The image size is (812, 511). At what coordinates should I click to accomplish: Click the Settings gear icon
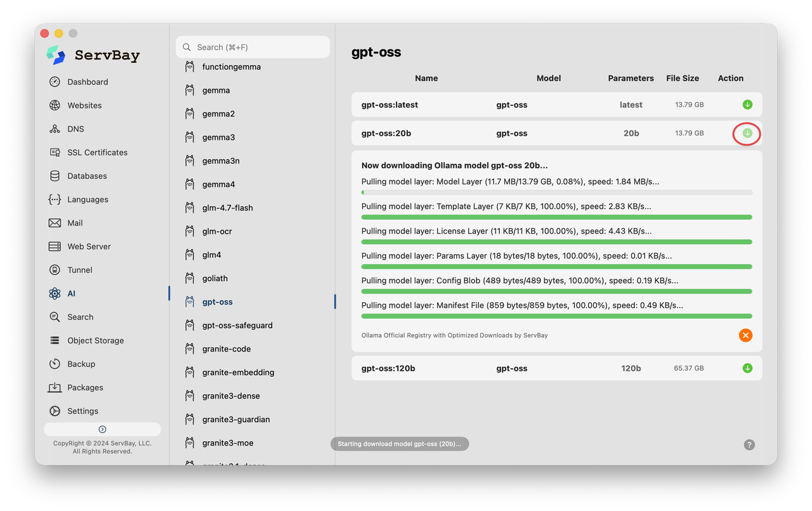pyautogui.click(x=55, y=411)
